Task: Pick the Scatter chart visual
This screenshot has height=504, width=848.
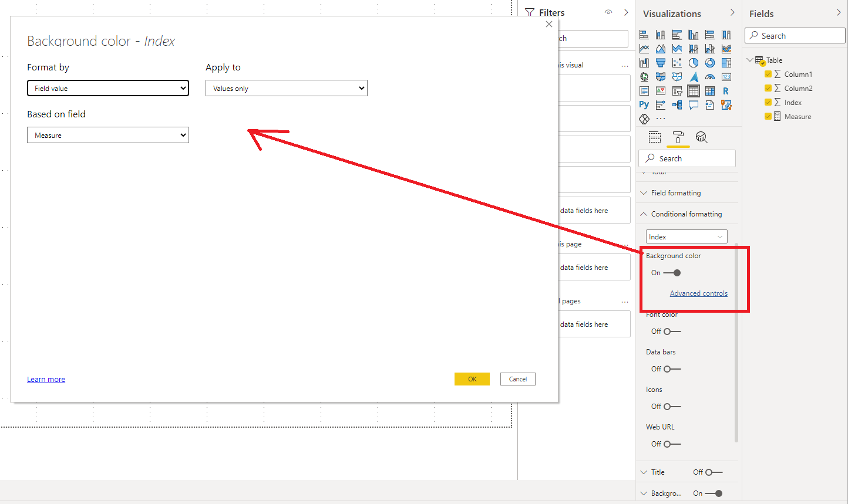Action: (x=677, y=63)
